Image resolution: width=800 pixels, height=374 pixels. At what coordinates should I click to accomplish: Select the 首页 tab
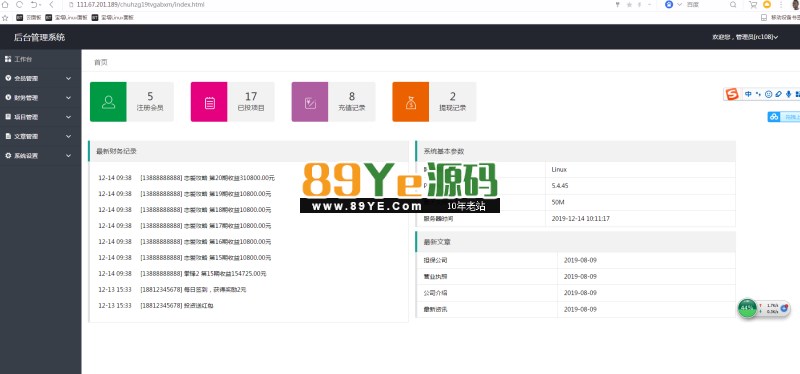click(101, 62)
